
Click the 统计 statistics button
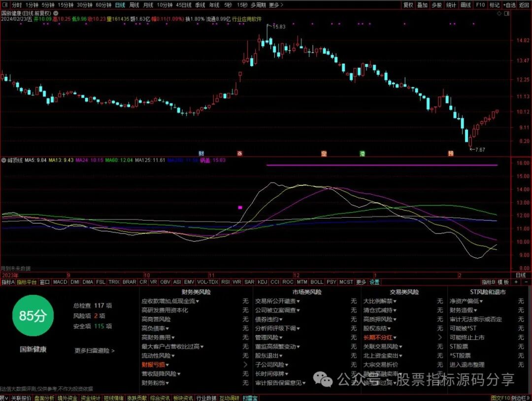tap(451, 5)
